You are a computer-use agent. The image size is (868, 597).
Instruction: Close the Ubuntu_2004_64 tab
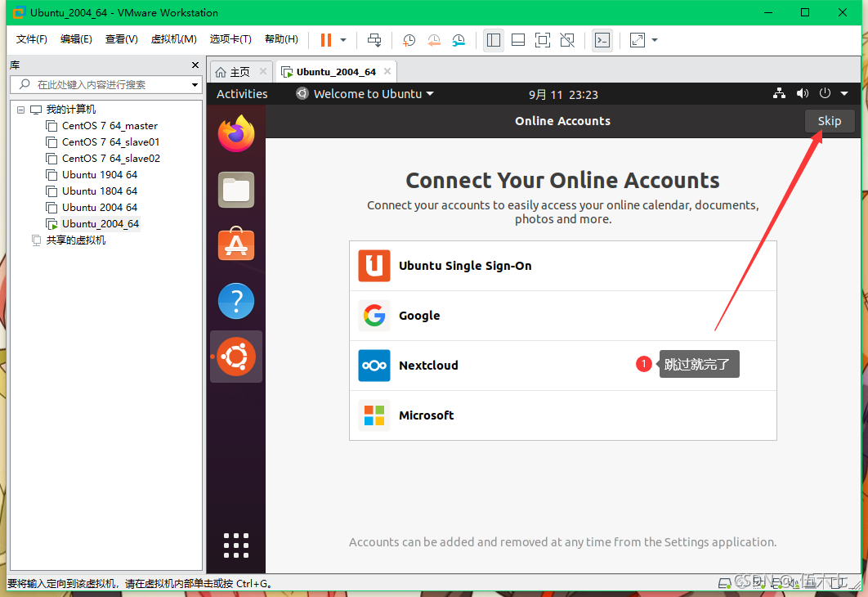[387, 71]
